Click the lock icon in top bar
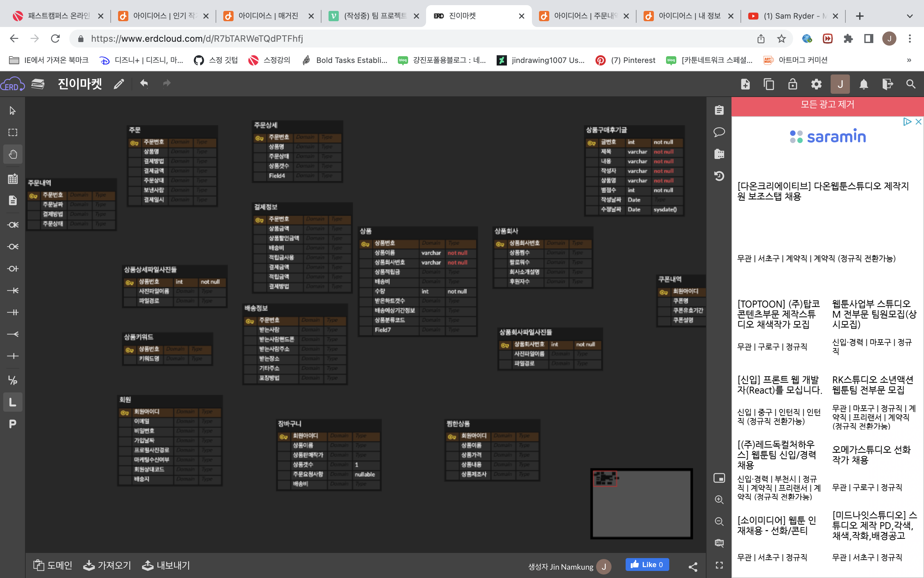Viewport: 924px width, 578px height. 793,84
